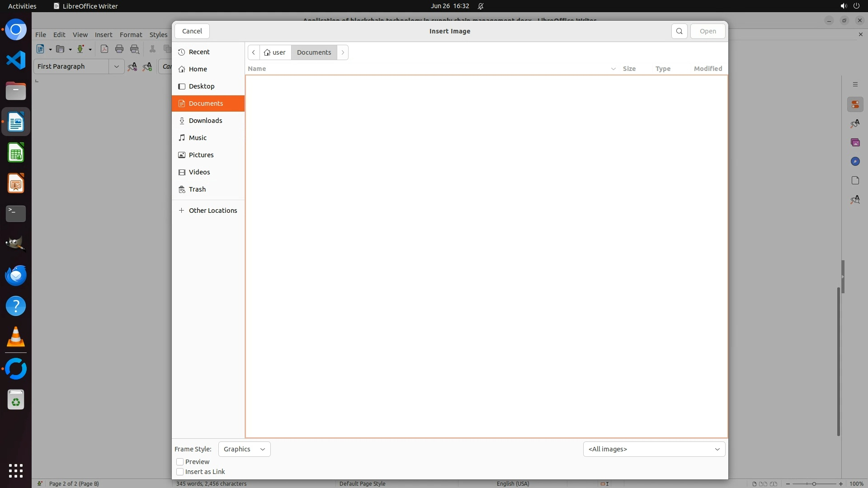This screenshot has height=488, width=868.
Task: Open the sidebar Properties panel icon
Action: 855,104
